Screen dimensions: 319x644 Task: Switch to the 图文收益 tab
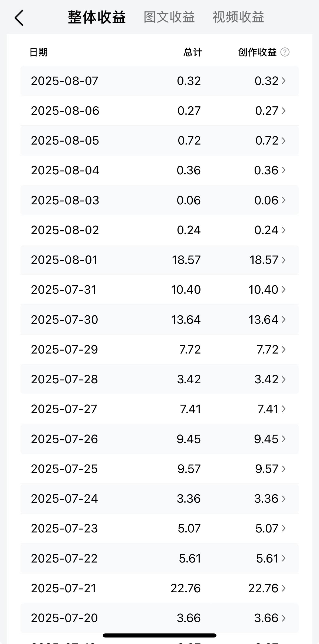pyautogui.click(x=169, y=17)
